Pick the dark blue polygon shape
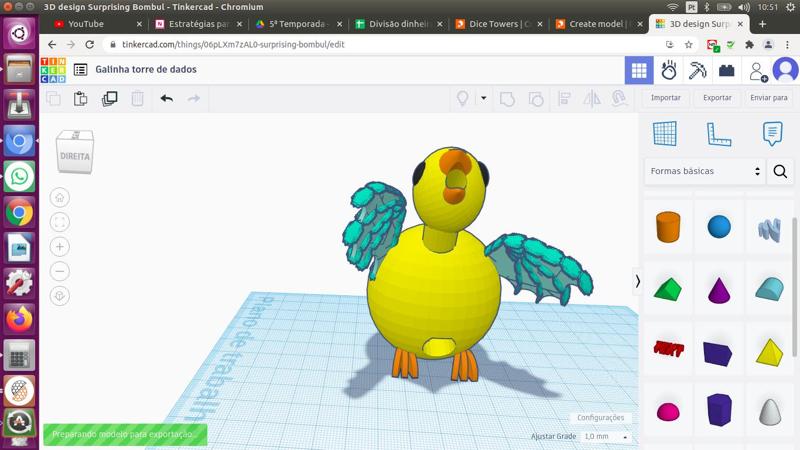This screenshot has width=800, height=450. pos(719,409)
